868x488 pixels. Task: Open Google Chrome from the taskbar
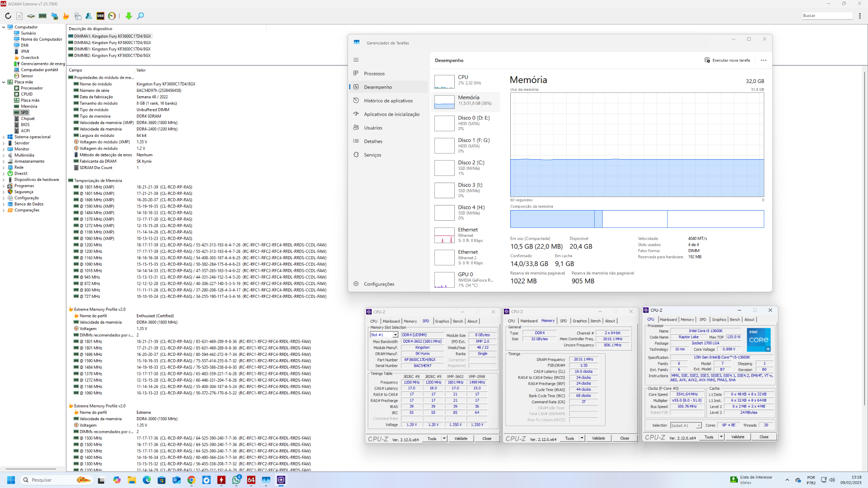tap(192, 480)
